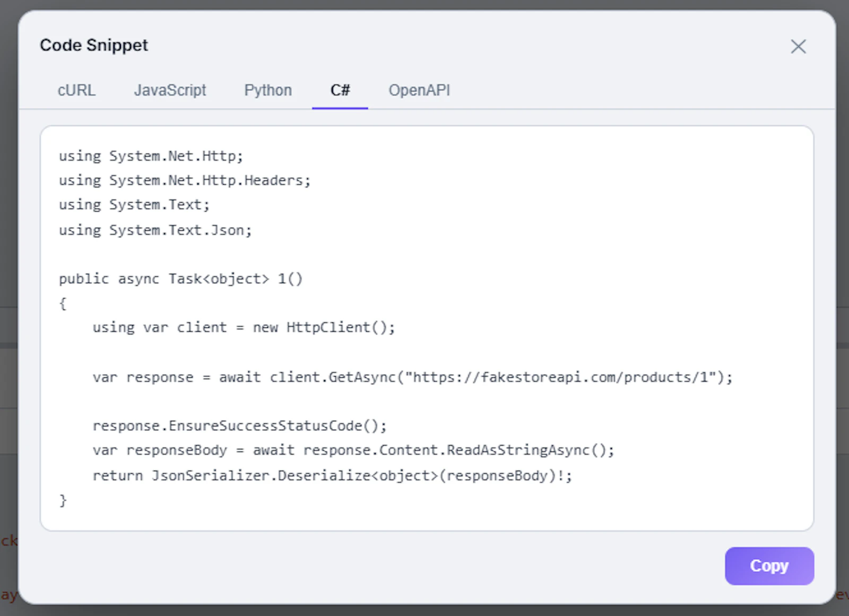Click the 'return JsonSerializer.Deserialize' line
This screenshot has height=616, width=849.
pos(332,475)
